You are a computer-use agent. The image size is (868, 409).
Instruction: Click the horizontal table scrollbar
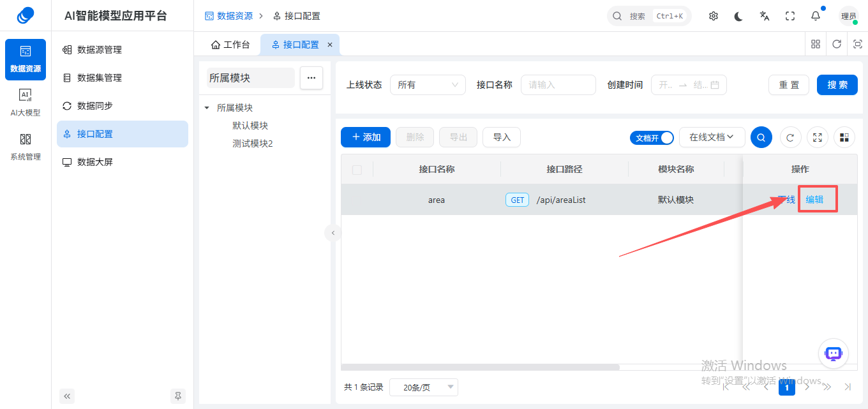coord(480,368)
